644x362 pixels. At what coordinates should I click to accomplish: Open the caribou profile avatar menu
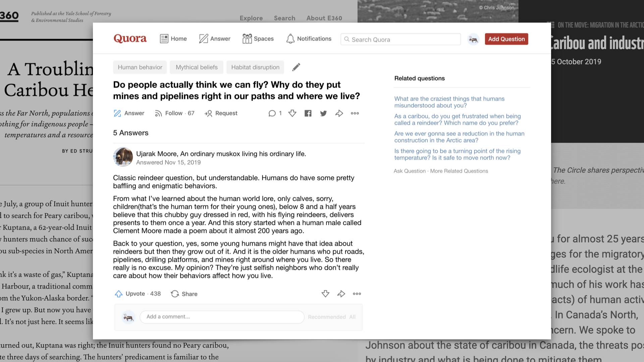(473, 39)
